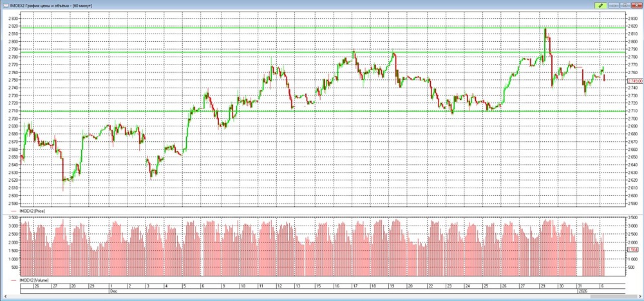The image size is (644, 301).
Task: Select the top green horizontal line near 2 820
Action: (x=323, y=27)
